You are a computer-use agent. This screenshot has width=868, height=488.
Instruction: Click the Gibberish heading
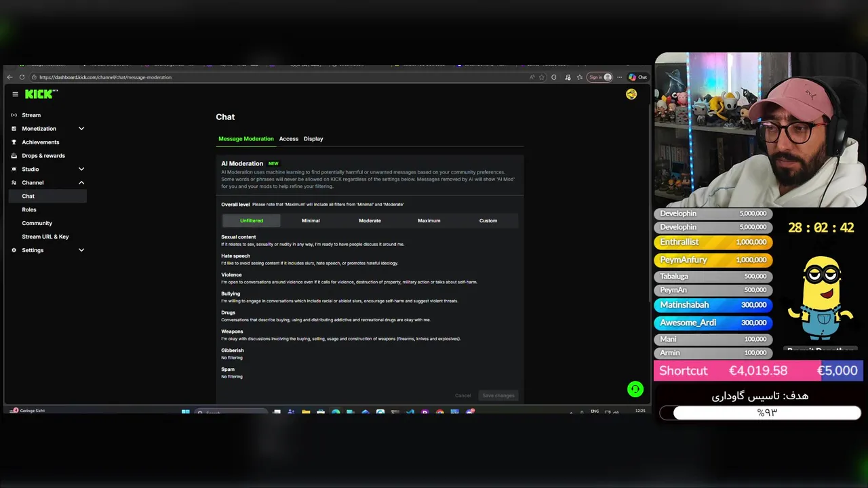(233, 350)
